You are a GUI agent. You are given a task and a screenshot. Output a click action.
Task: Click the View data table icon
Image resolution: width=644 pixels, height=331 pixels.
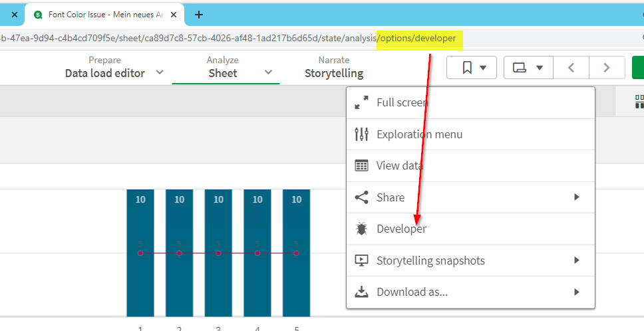click(361, 165)
